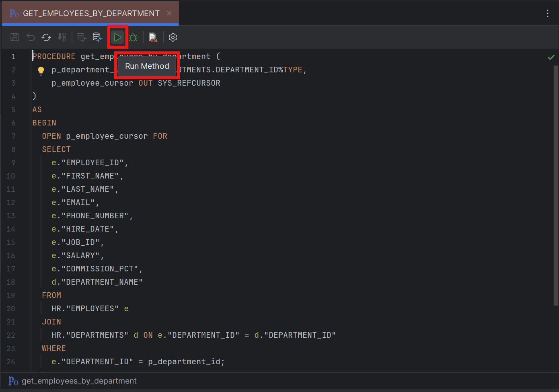Reload the procedure from the database
Image resolution: width=559 pixels, height=392 pixels.
tap(46, 37)
